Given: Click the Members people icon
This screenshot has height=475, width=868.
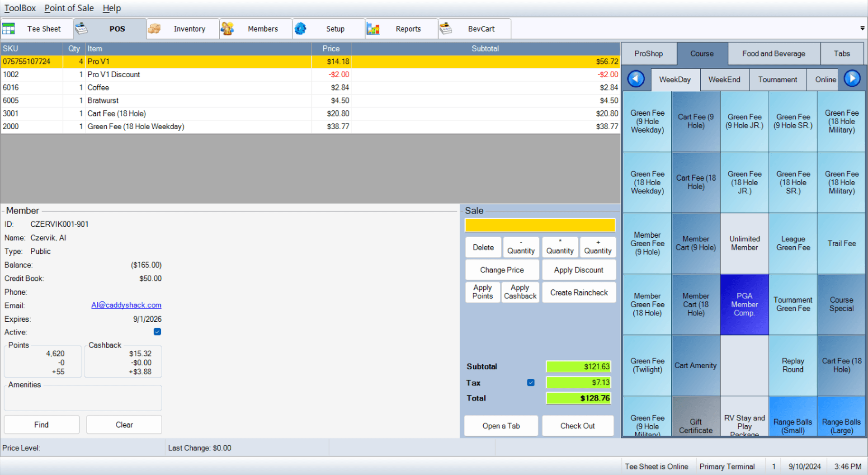Looking at the screenshot, I should pyautogui.click(x=227, y=29).
